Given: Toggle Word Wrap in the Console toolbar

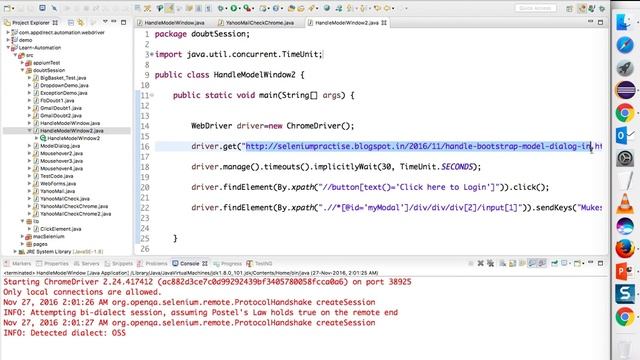Looking at the screenshot, I should (522, 263).
